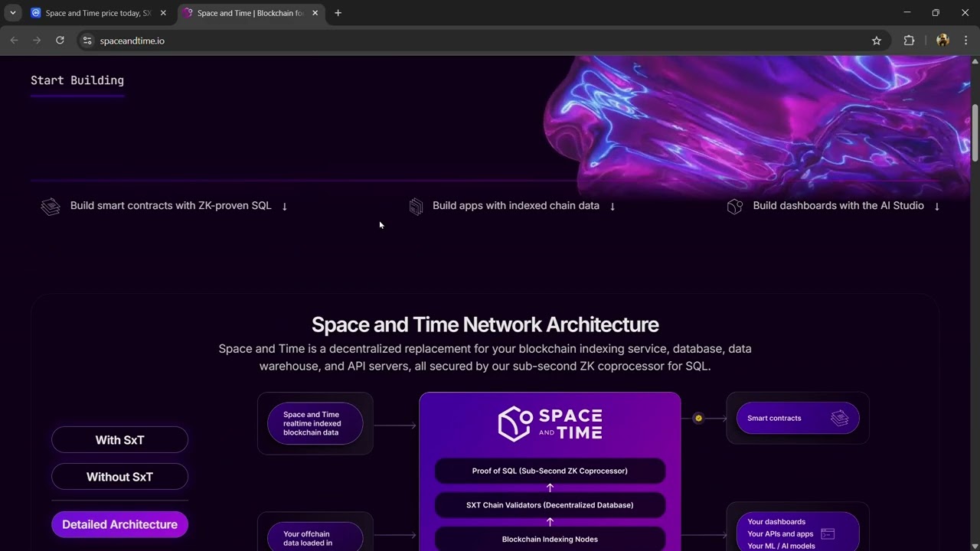Switch to the Space and Time price tab

coord(99,13)
